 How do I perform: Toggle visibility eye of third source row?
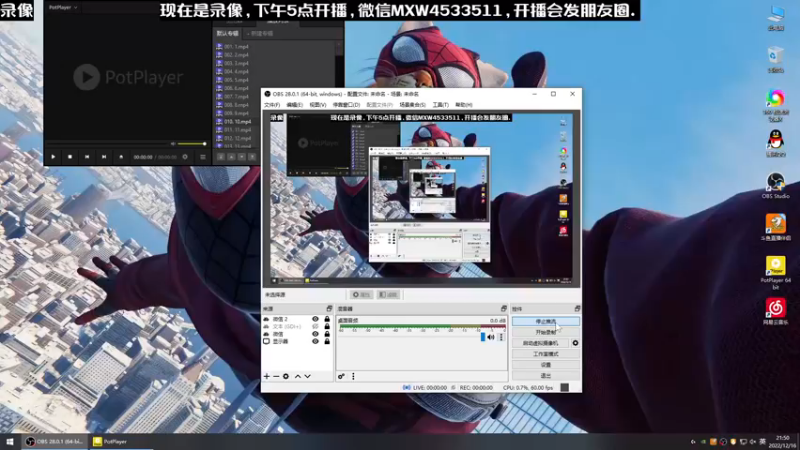(x=315, y=334)
